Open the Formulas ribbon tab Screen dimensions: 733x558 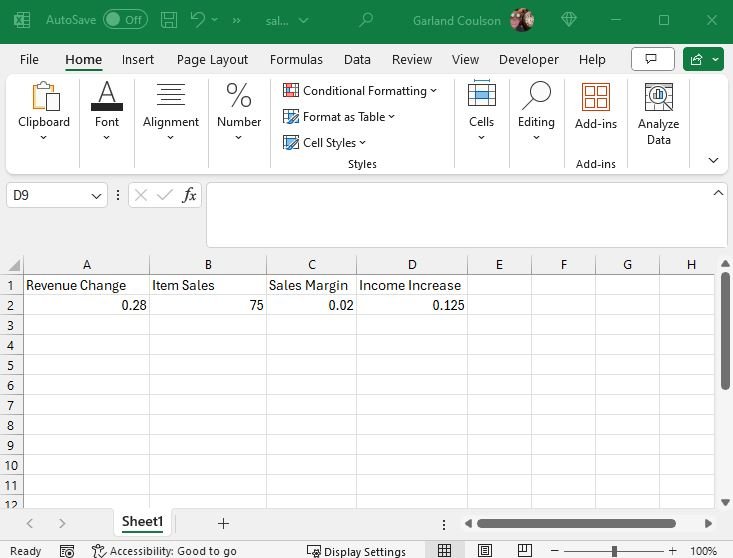point(296,60)
